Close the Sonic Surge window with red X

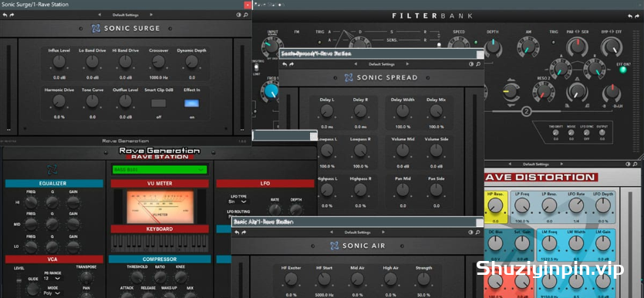click(248, 5)
